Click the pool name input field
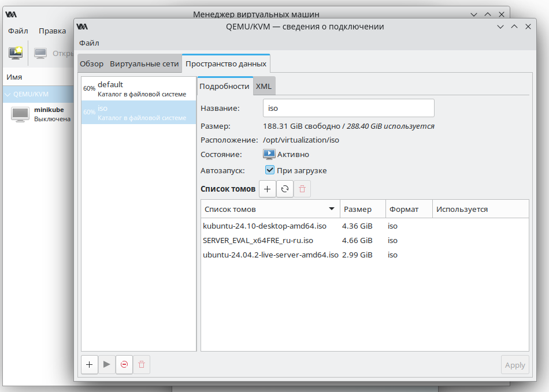This screenshot has width=549, height=392. coord(348,108)
